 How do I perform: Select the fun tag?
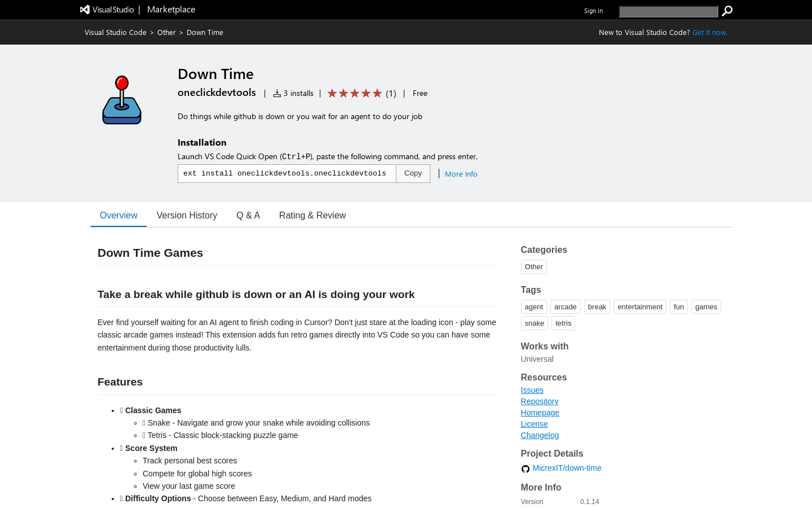coord(678,307)
